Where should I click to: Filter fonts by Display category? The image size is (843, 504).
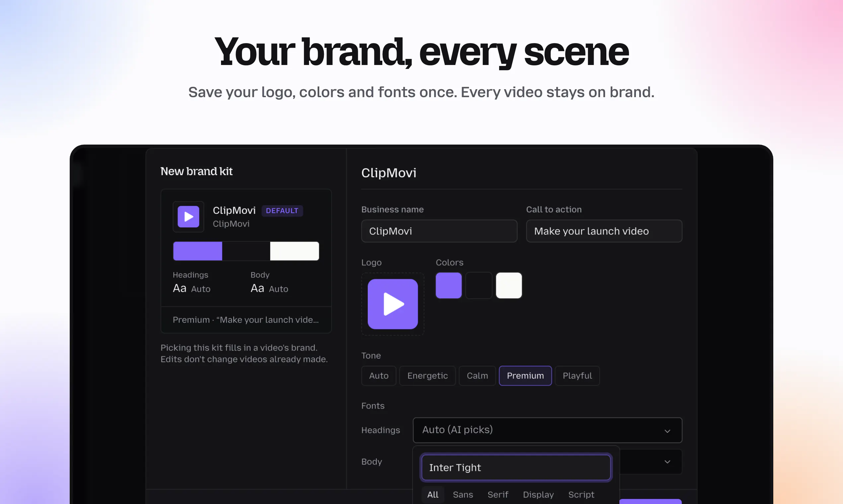click(538, 494)
